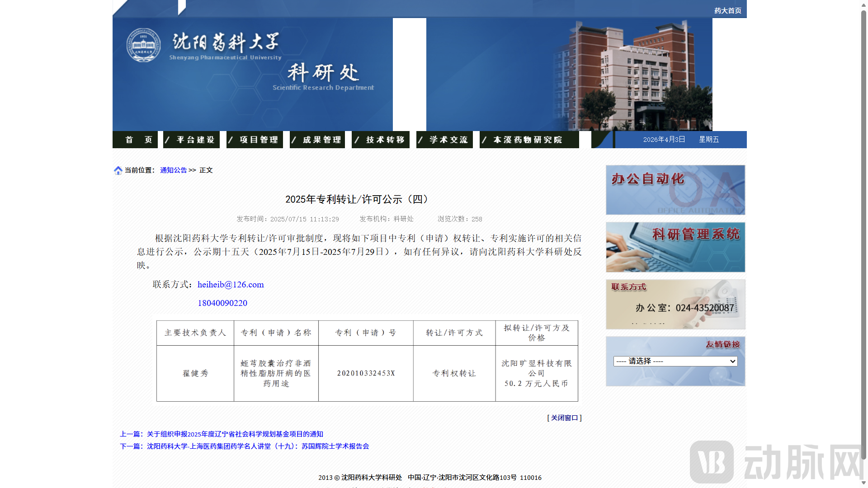Open the 通知公告 breadcrumb link
Screen dimensions: 868x488
[x=173, y=170]
